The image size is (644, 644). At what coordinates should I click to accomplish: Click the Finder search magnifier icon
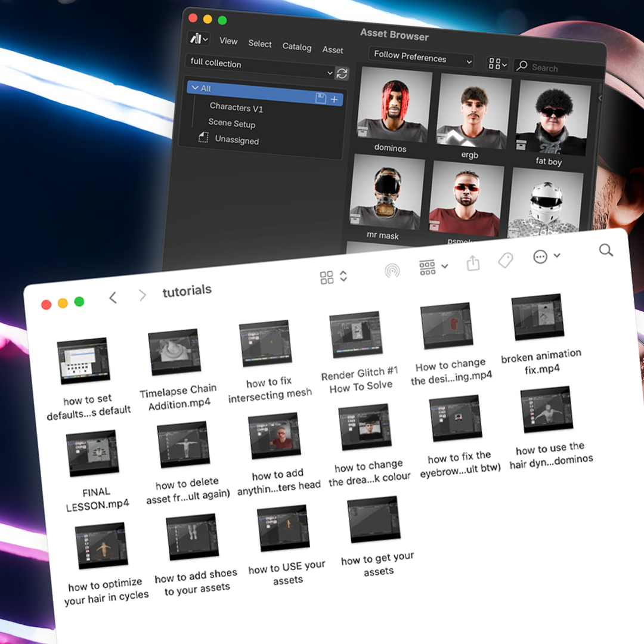tap(606, 250)
